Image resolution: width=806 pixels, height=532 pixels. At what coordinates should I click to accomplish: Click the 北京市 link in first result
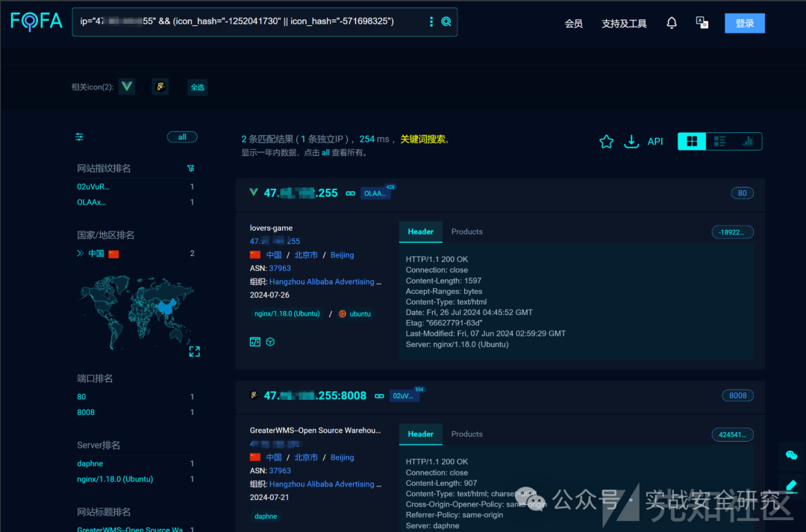click(306, 255)
